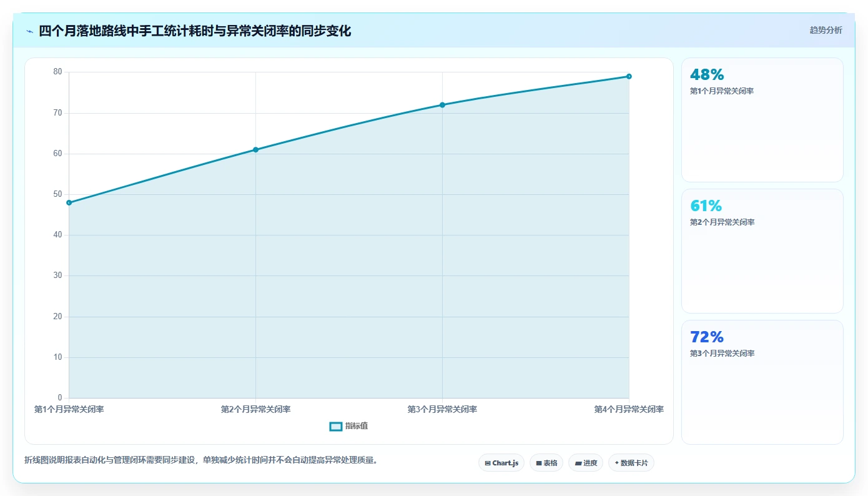
Task: Toggle the 指标值 legend entry
Action: [x=348, y=426]
